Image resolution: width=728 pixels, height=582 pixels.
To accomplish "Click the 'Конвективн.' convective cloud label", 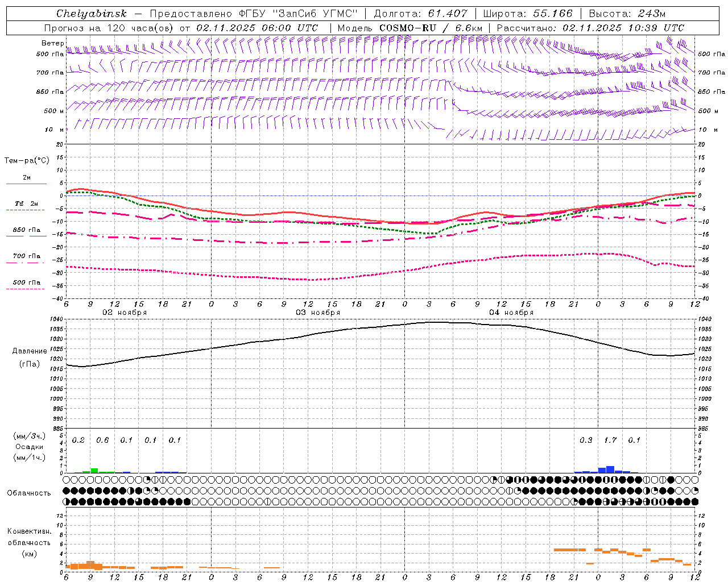I will (30, 531).
